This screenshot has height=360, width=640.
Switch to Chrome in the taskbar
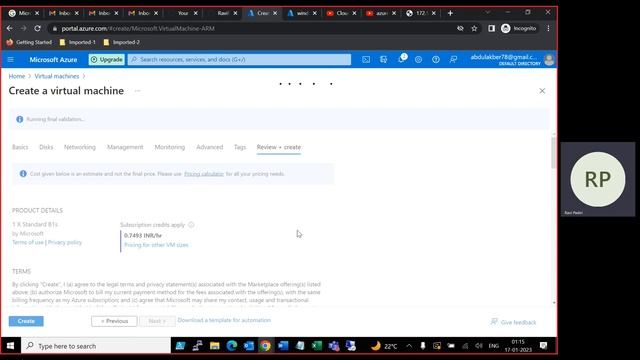pos(265,346)
